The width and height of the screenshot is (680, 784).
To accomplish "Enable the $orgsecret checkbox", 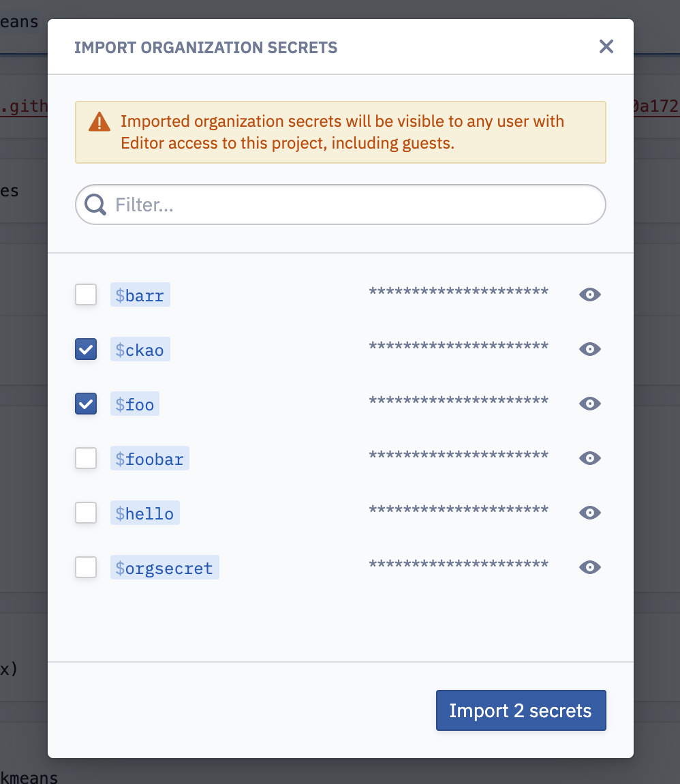I will 86,567.
